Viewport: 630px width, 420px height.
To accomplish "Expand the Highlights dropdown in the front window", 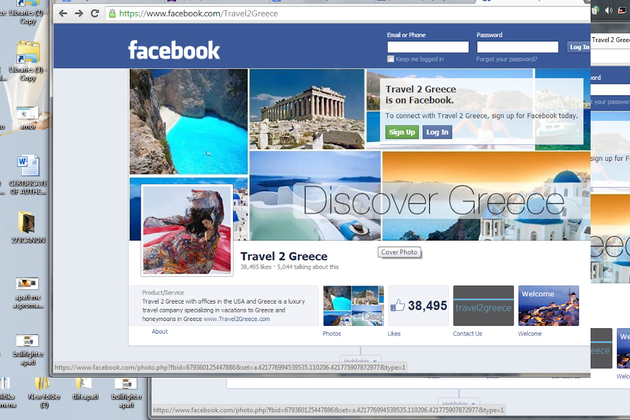I will click(x=360, y=360).
